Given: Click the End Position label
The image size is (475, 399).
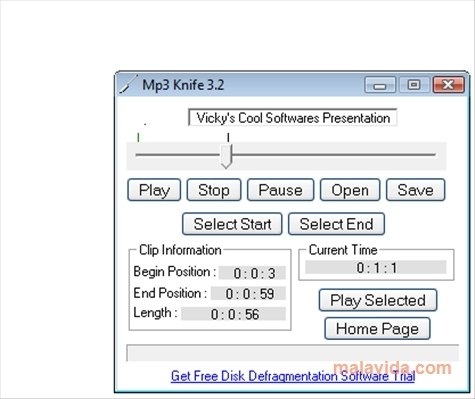Looking at the screenshot, I should click(x=170, y=293).
